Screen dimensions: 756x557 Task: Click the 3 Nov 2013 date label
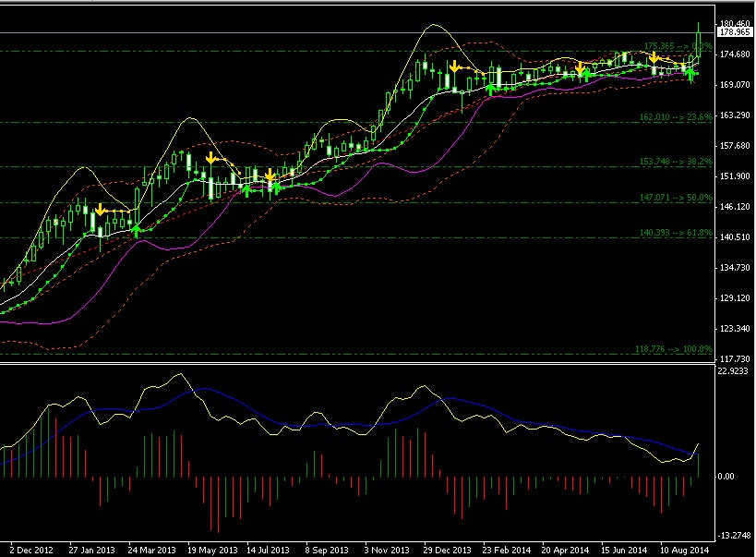click(386, 550)
